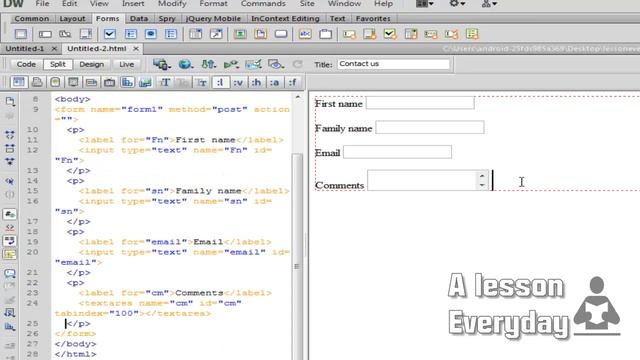Toggle the :f focus pseudo-class display
This screenshot has height=360, width=640.
(x=293, y=82)
